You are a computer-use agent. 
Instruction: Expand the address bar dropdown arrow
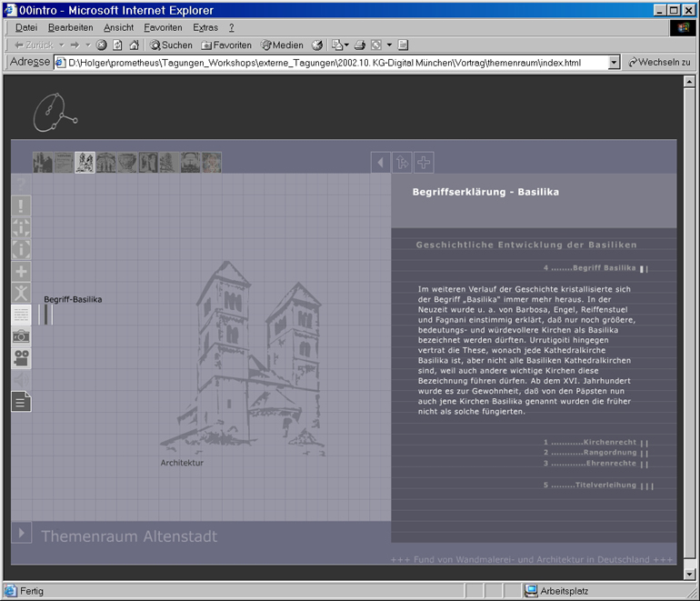point(614,63)
